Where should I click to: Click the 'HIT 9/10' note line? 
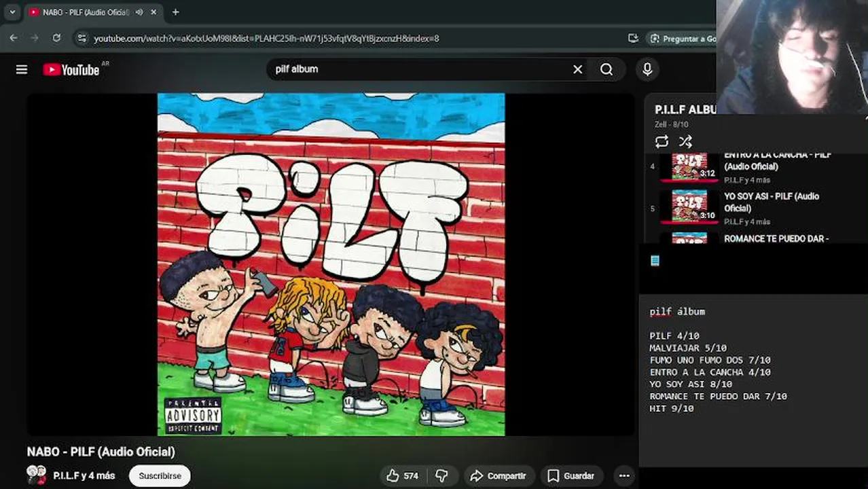coord(672,408)
